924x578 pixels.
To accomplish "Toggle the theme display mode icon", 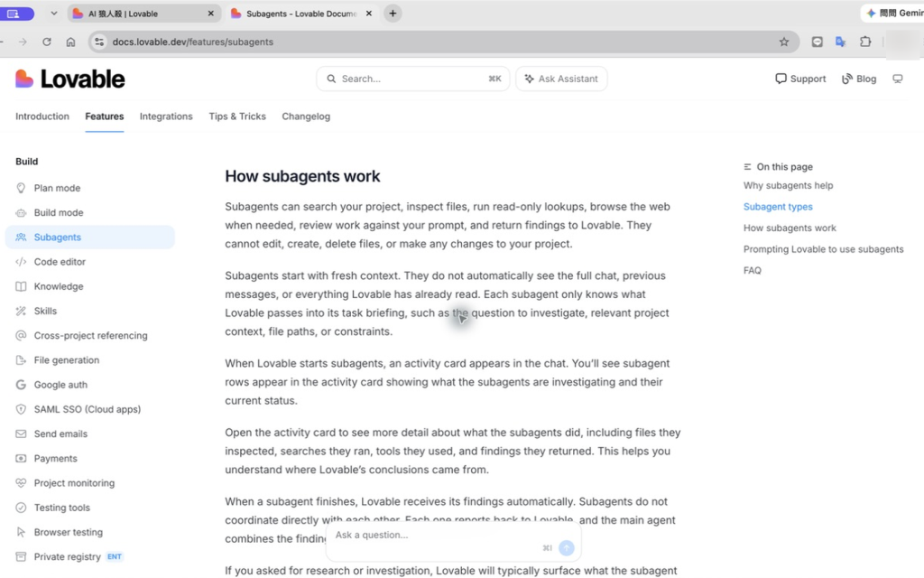I will click(x=898, y=79).
